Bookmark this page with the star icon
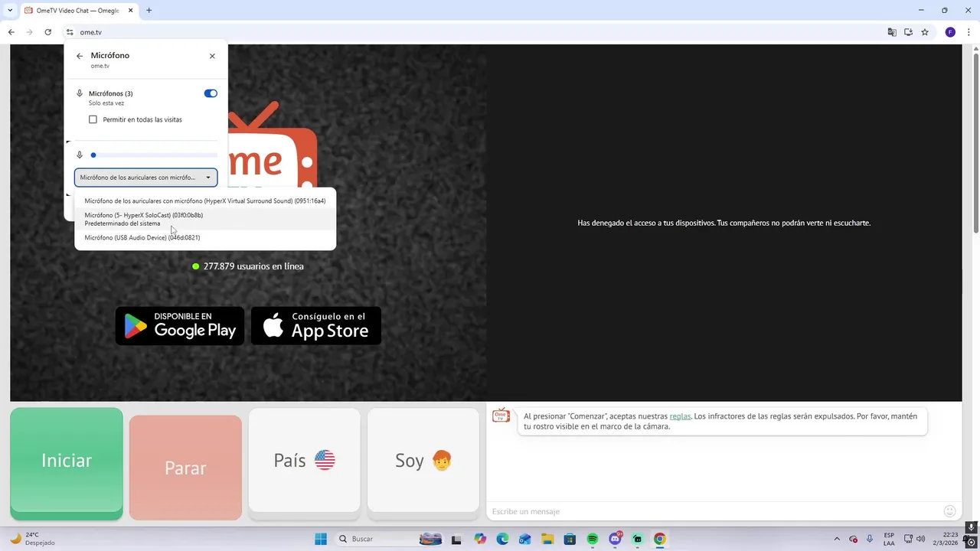This screenshot has width=980, height=551. click(925, 32)
